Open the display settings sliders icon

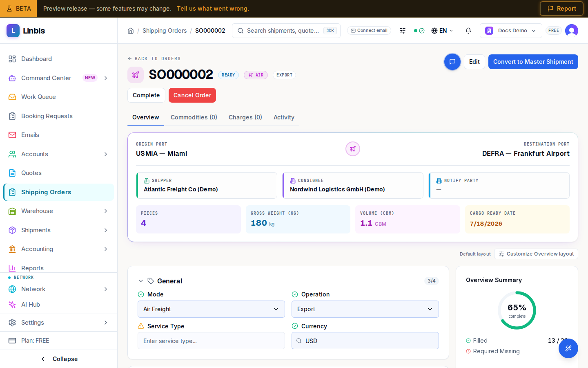[x=403, y=31]
